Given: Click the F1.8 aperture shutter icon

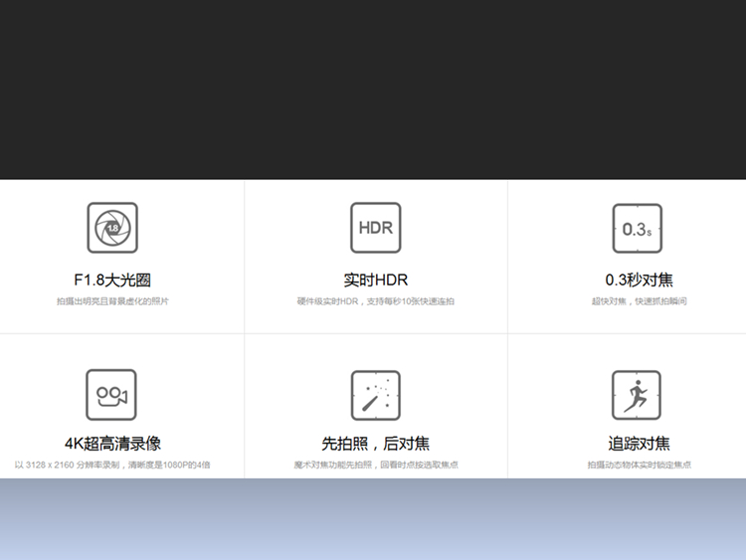Looking at the screenshot, I should click(112, 228).
